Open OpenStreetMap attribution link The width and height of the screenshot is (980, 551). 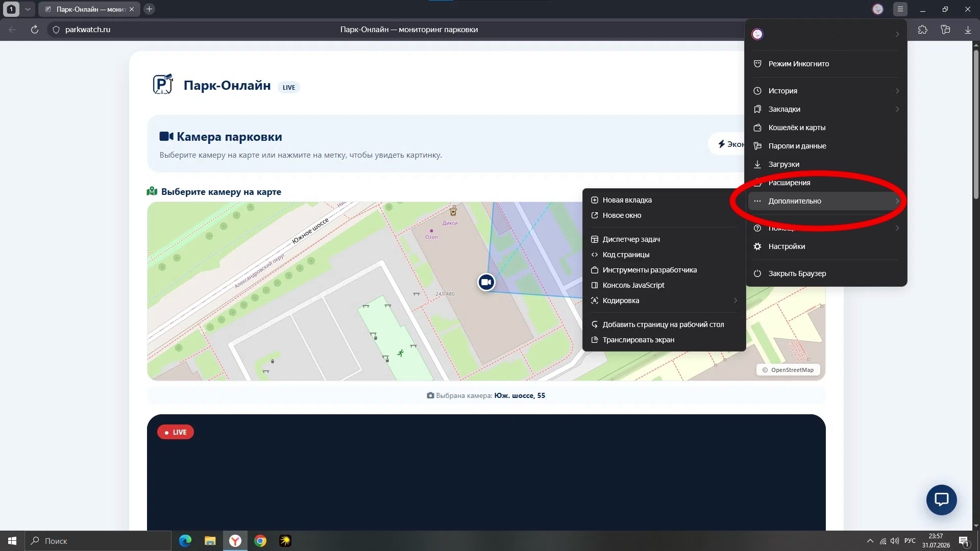click(792, 370)
